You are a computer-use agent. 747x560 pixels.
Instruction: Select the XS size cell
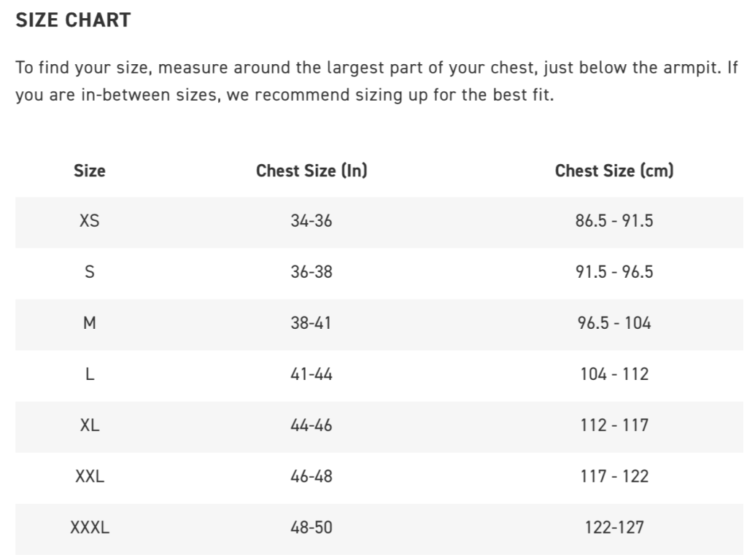(89, 220)
